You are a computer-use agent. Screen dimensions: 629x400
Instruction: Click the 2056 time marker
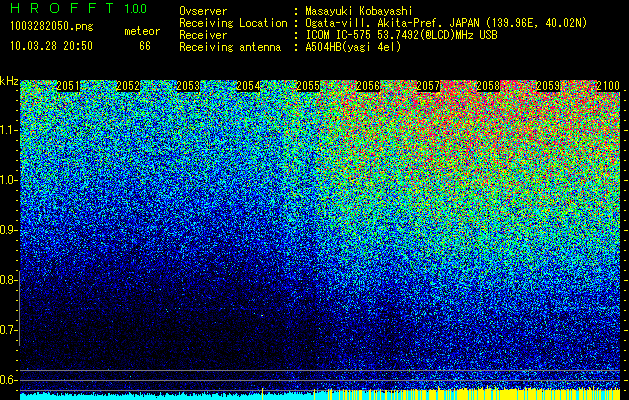click(368, 86)
